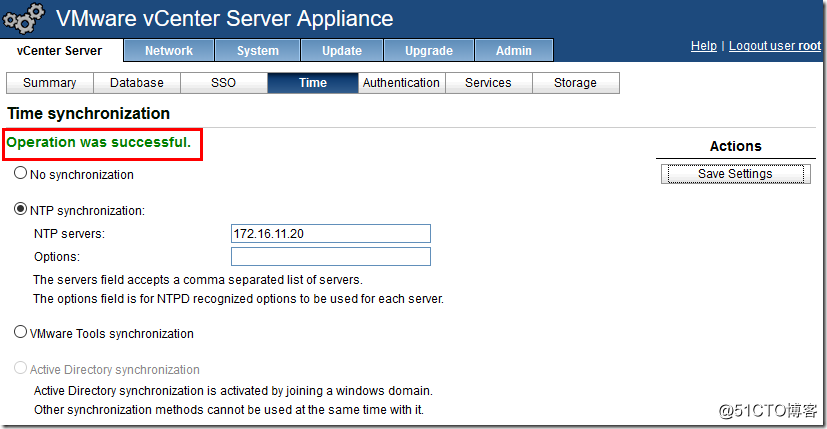Select NTP synchronization radio button

point(20,209)
